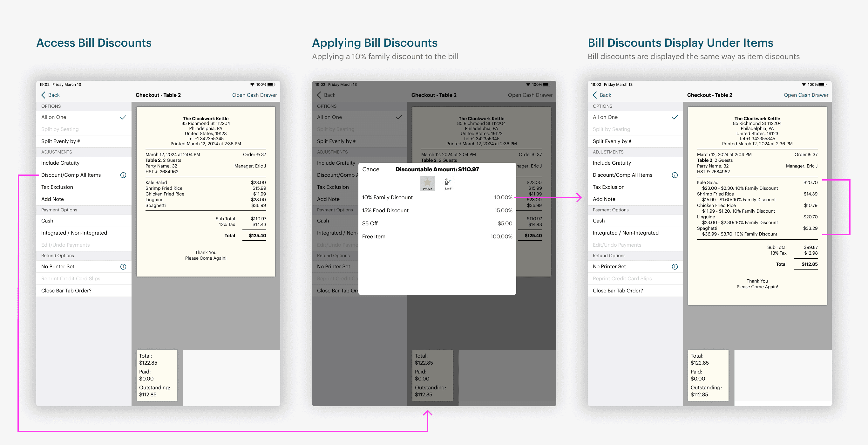The height and width of the screenshot is (445, 868).
Task: Open 'Split Evenly by #' in left screen
Action: tap(61, 141)
